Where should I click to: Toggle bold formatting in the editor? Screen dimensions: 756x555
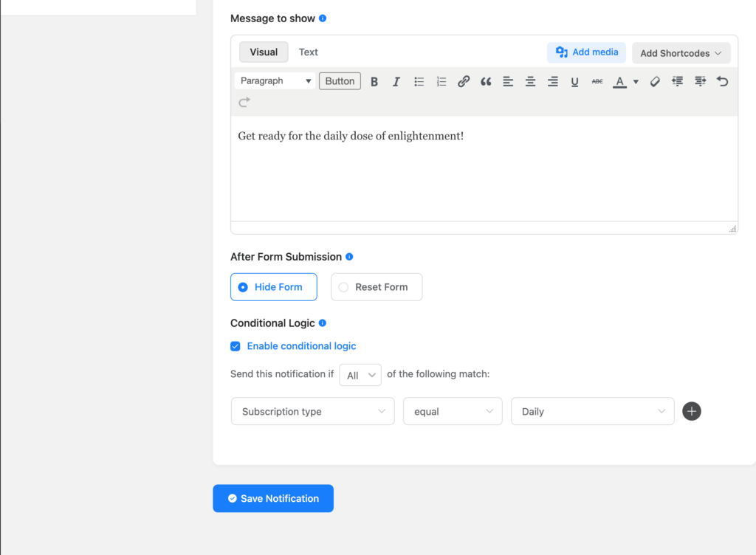pos(374,81)
